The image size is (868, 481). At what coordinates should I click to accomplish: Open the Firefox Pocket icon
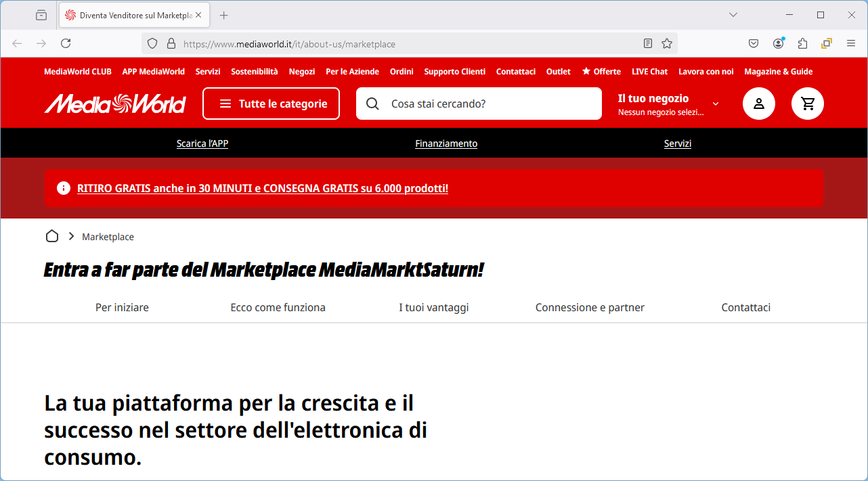coord(754,43)
